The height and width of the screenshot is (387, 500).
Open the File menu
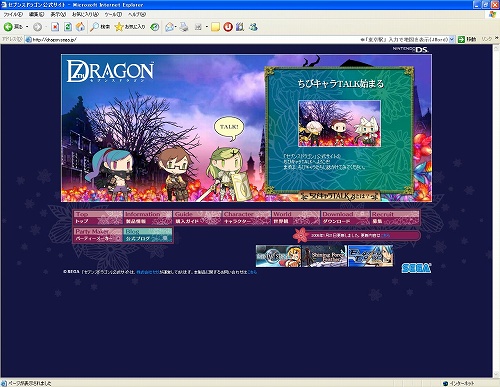pyautogui.click(x=13, y=14)
